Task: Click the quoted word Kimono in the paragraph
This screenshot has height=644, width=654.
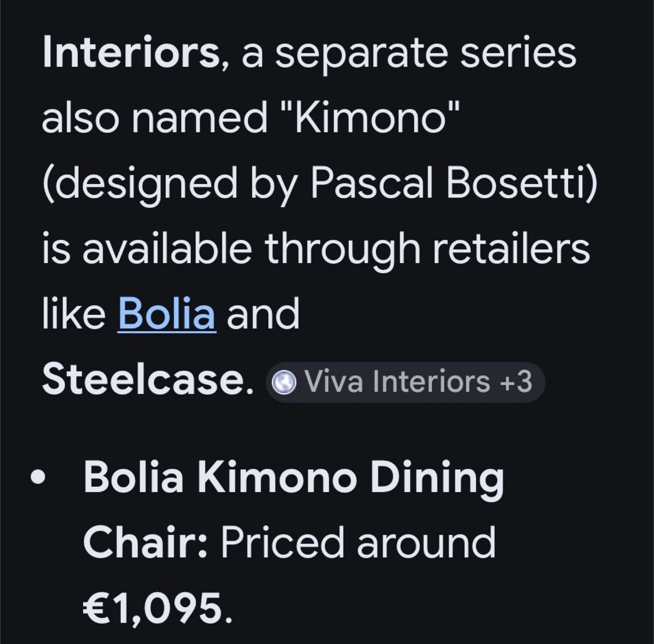Action: (x=370, y=118)
